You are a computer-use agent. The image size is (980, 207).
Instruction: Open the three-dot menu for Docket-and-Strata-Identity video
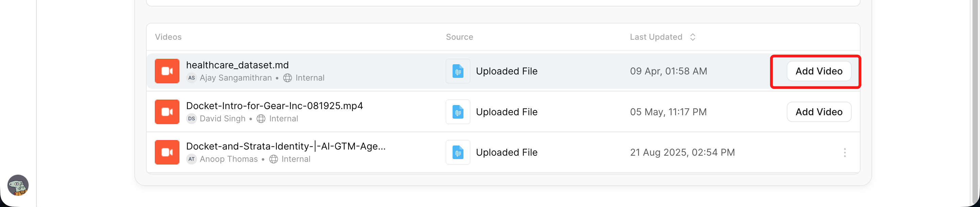[x=845, y=152]
